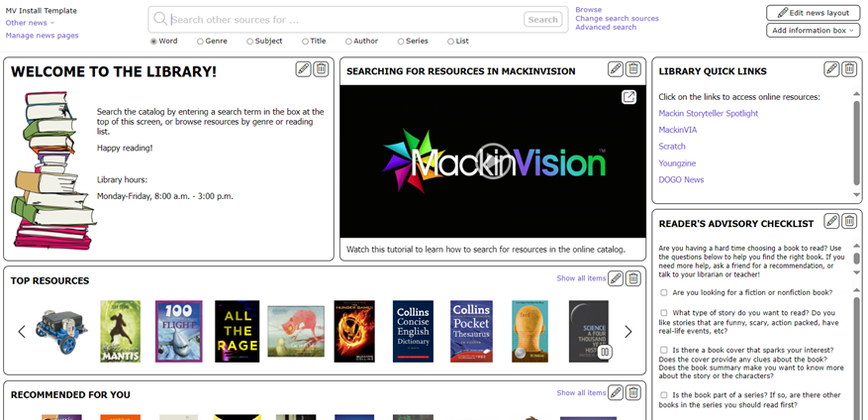Click the Reader's Advisory intro scrollbar

click(857, 257)
